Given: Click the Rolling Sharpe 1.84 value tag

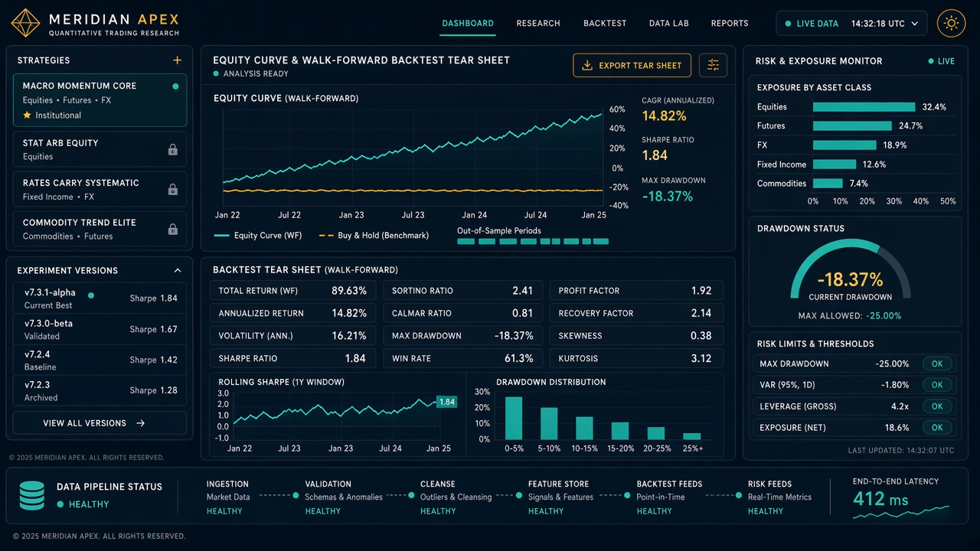Looking at the screenshot, I should click(446, 402).
